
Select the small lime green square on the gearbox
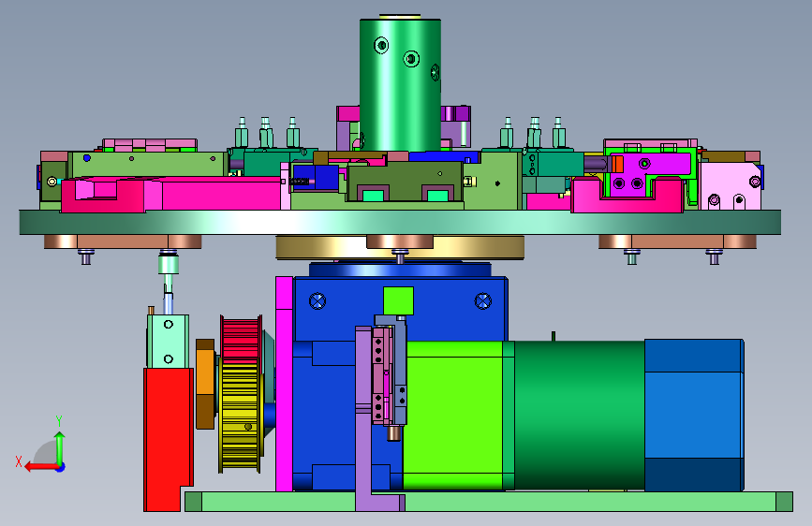pyautogui.click(x=398, y=300)
